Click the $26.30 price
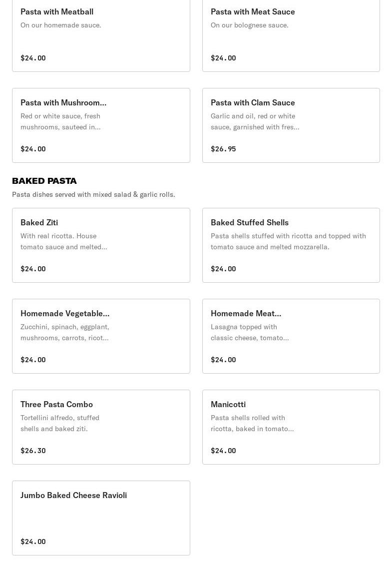 [x=33, y=451]
